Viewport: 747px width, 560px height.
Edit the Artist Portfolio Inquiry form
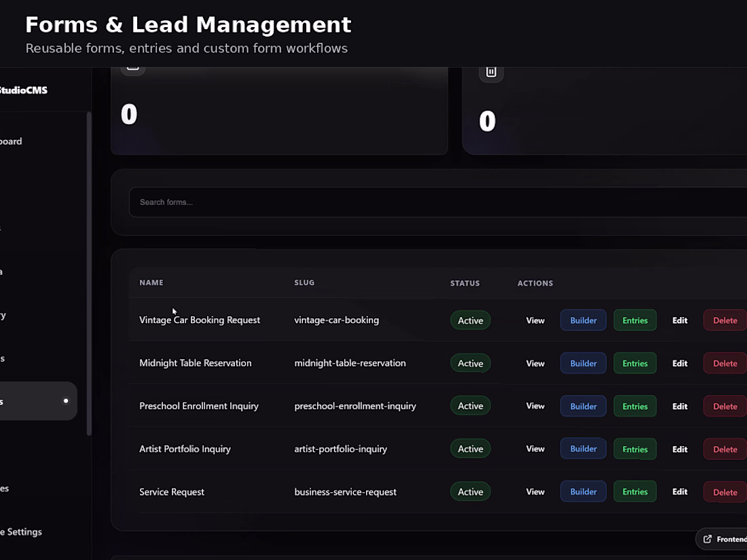pos(680,449)
